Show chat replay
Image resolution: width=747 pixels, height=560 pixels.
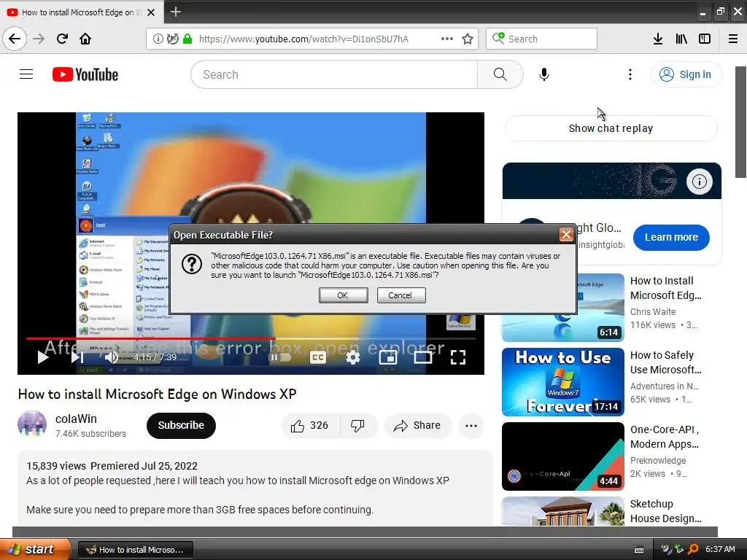pos(611,128)
